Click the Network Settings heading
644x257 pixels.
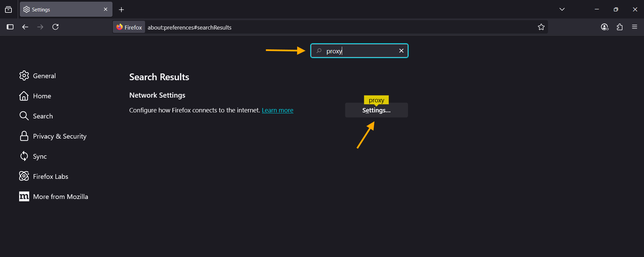(157, 95)
